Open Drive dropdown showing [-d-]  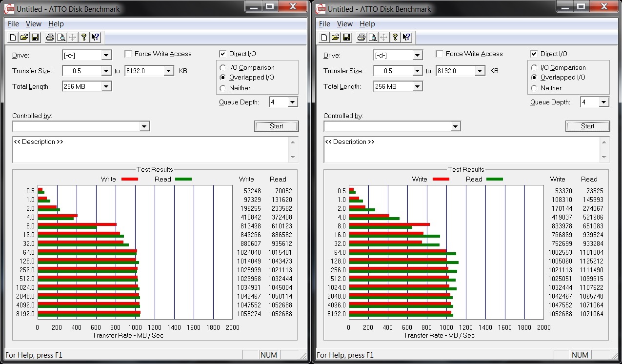pyautogui.click(x=417, y=55)
